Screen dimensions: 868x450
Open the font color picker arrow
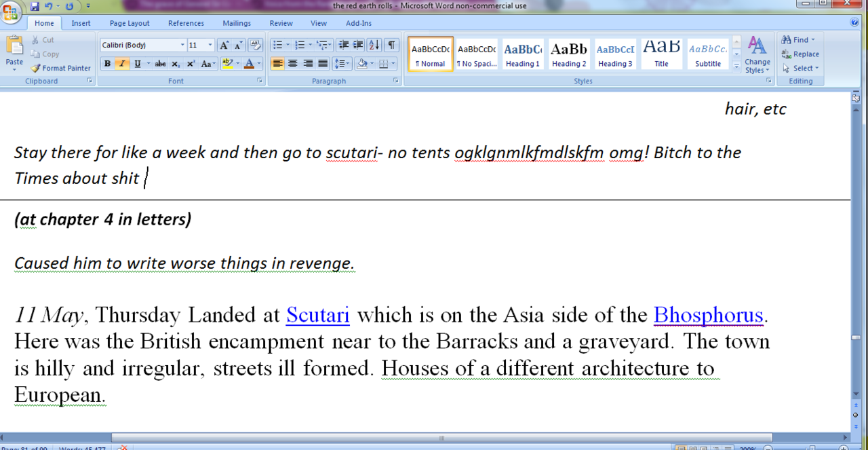point(260,64)
